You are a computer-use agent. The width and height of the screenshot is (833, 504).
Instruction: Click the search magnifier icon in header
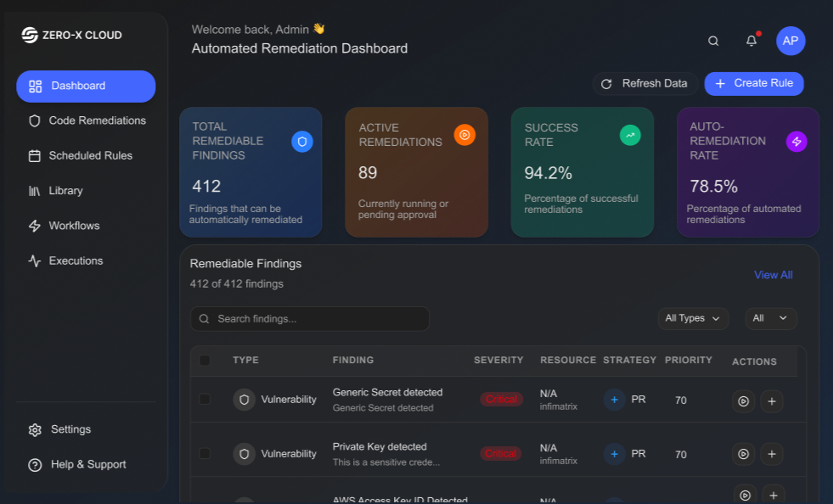[x=713, y=41]
